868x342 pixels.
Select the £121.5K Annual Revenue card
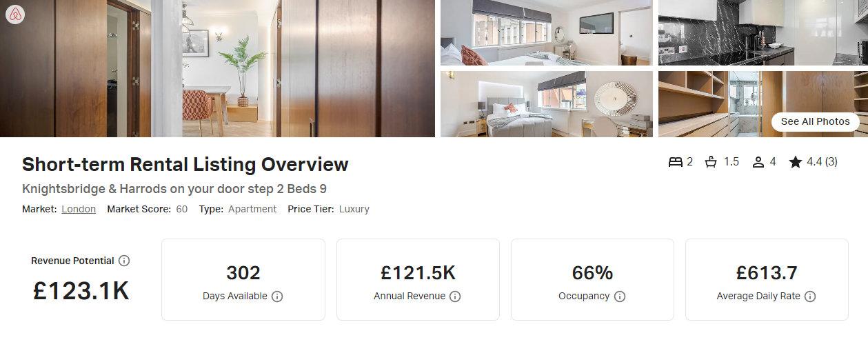pyautogui.click(x=418, y=279)
